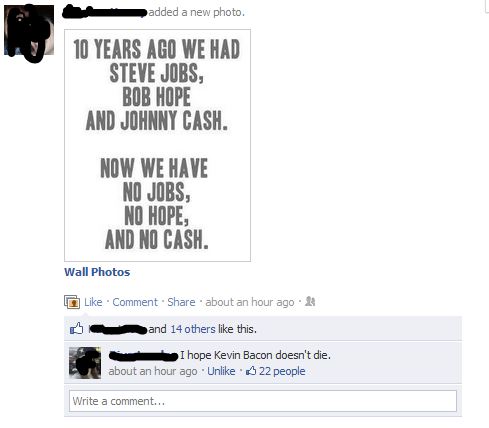Click the comment's 'about an hour ago' timestamp

(x=153, y=371)
